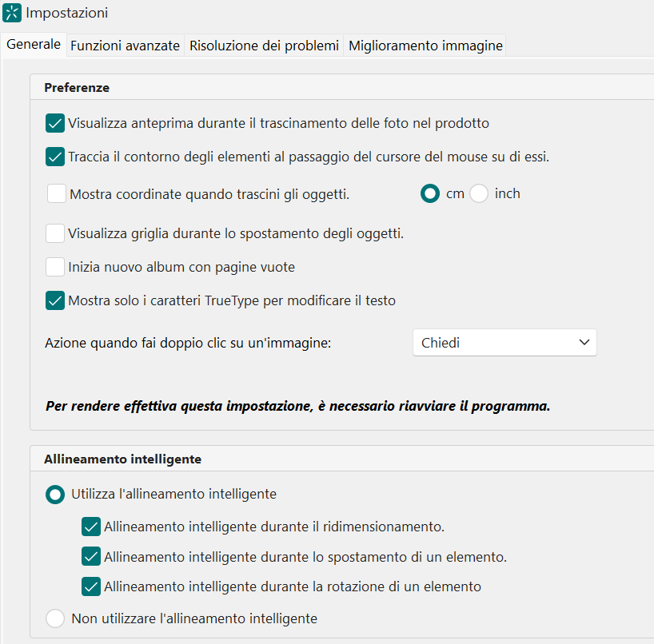Select the cm measurement unit
The image size is (654, 644).
[x=429, y=193]
